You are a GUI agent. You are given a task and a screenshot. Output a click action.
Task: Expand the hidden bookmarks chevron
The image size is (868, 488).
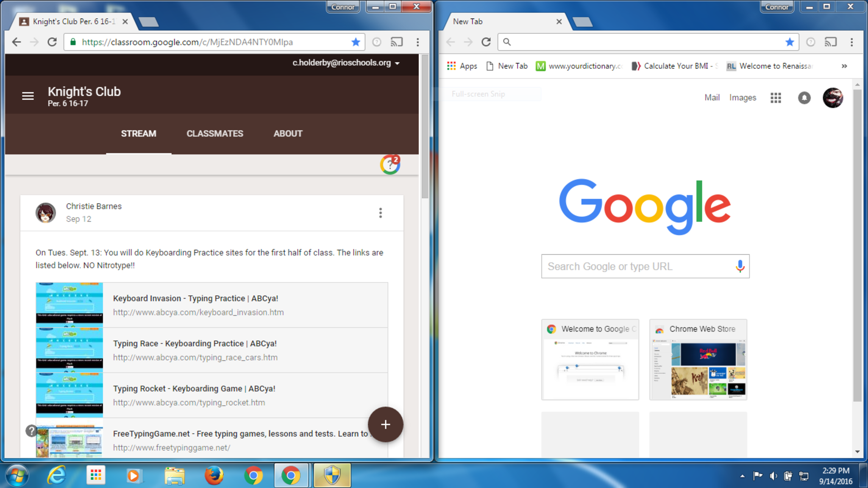point(844,66)
